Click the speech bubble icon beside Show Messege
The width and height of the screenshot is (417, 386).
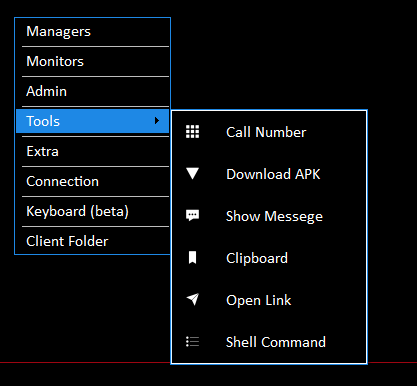tap(192, 216)
